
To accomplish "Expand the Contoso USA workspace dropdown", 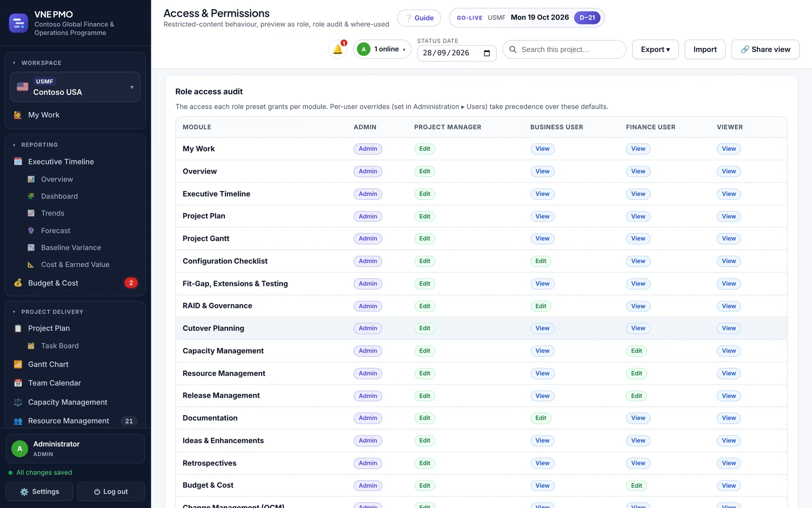I will click(75, 87).
